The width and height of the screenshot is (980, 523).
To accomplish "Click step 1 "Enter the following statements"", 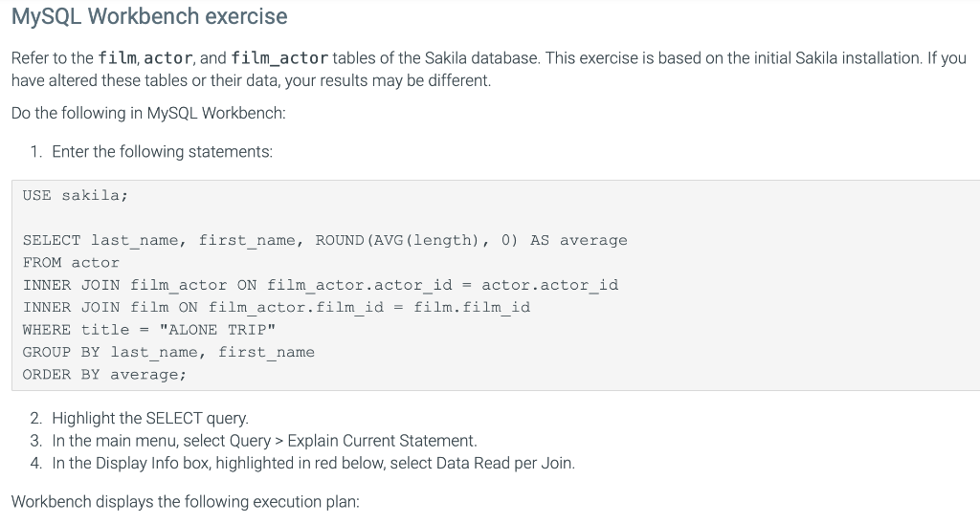I will tap(162, 152).
